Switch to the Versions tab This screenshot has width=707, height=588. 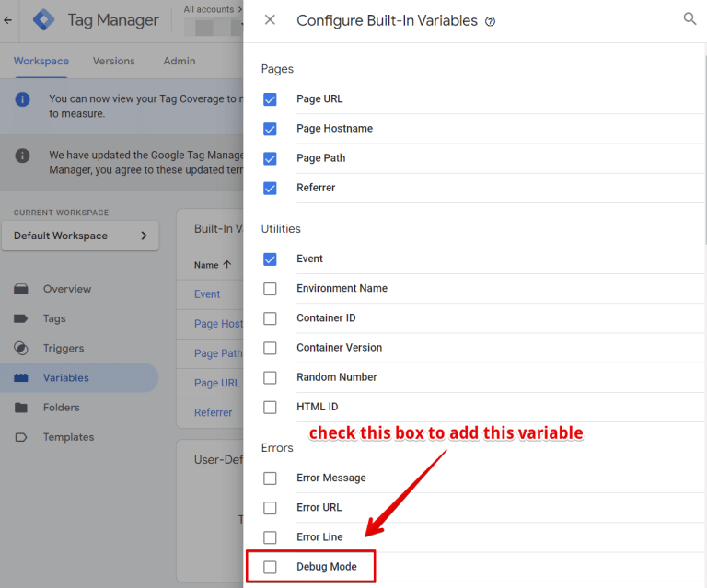[x=113, y=61]
